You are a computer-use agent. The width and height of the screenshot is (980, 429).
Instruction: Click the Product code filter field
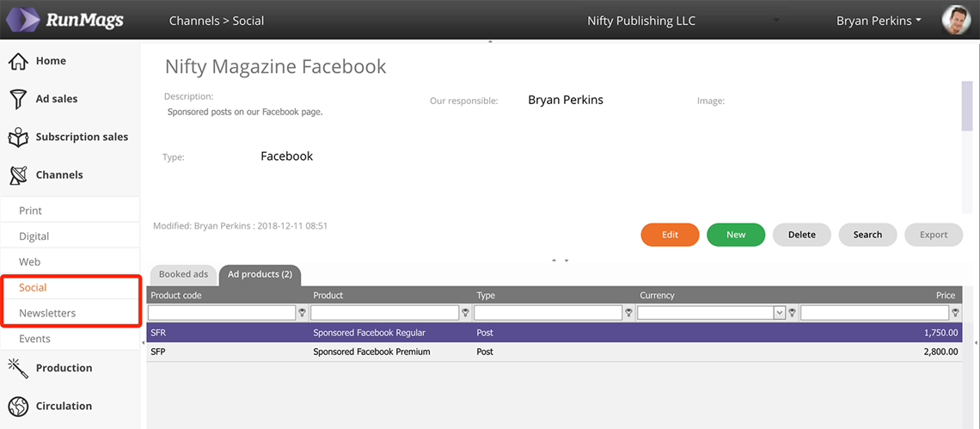click(222, 313)
